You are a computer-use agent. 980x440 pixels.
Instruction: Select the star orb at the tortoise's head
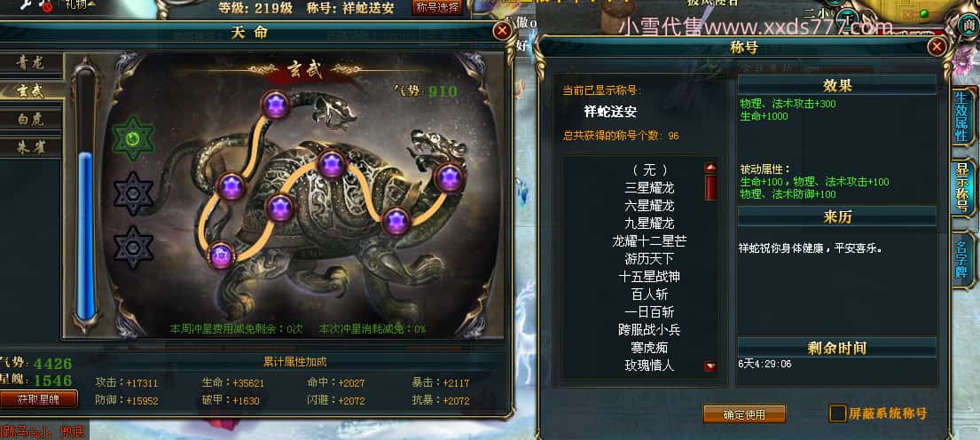coord(450,177)
